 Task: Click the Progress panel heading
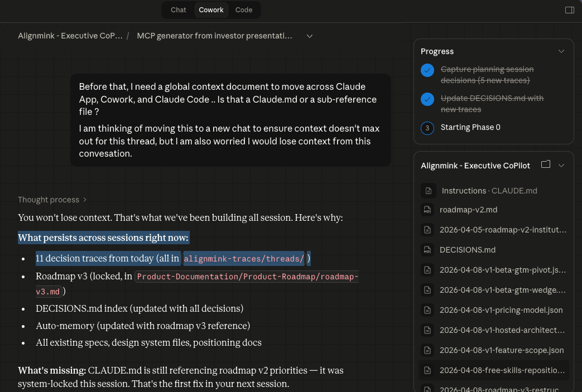pyautogui.click(x=437, y=51)
